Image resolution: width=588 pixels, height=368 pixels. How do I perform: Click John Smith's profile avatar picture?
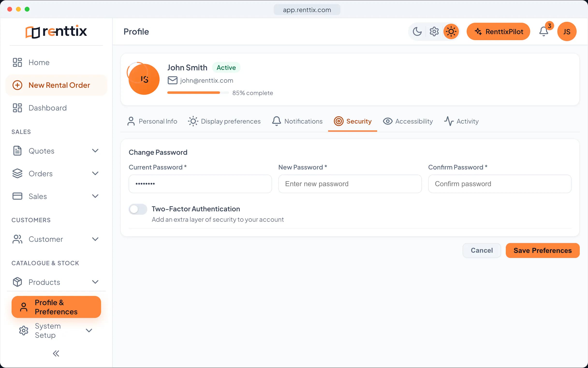coord(144,79)
